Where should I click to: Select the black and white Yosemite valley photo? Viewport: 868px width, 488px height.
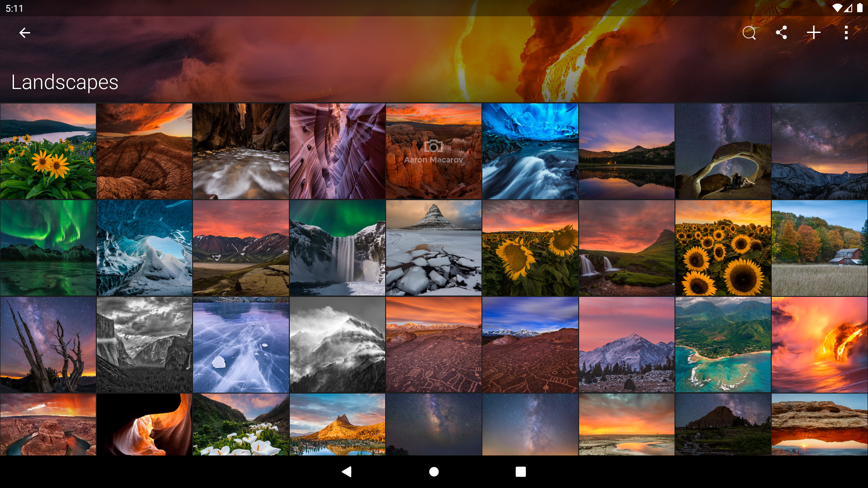(144, 345)
